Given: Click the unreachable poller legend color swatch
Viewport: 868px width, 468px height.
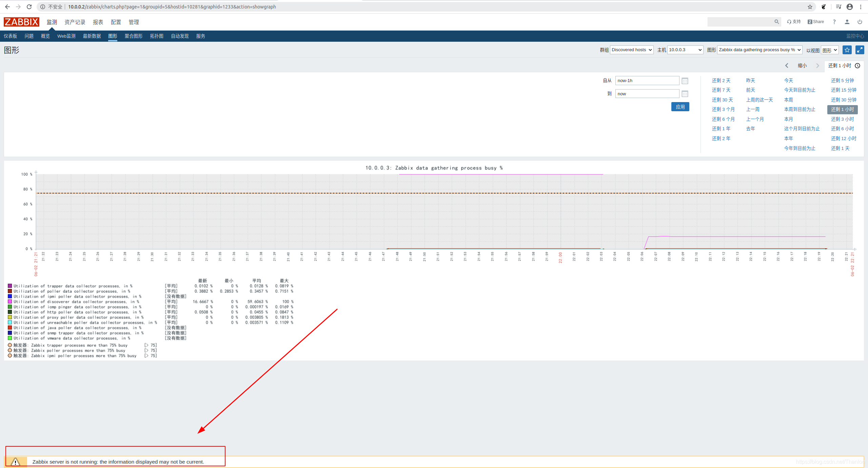Looking at the screenshot, I should point(10,323).
